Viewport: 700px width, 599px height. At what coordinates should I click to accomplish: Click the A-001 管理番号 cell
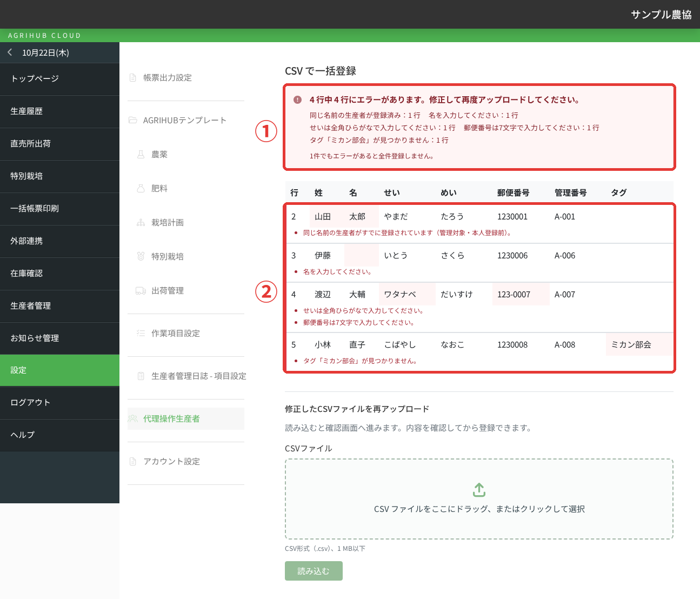577,217
